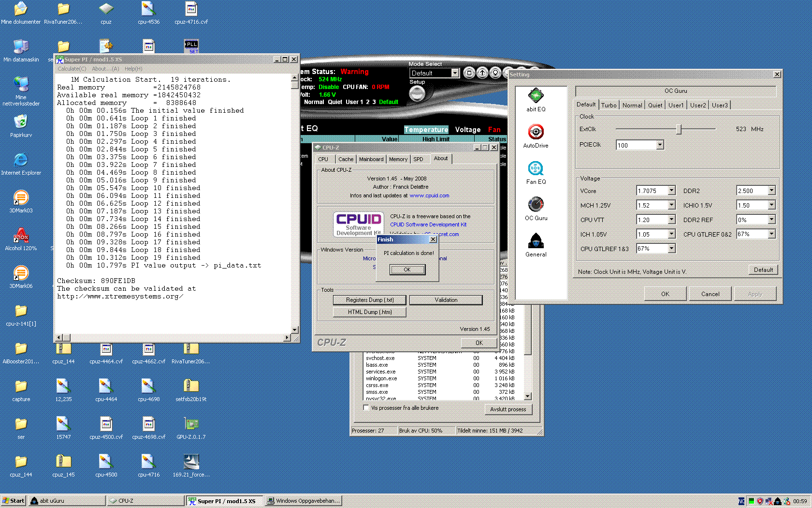Open PCIEClk dropdown
The image size is (812, 508).
660,145
